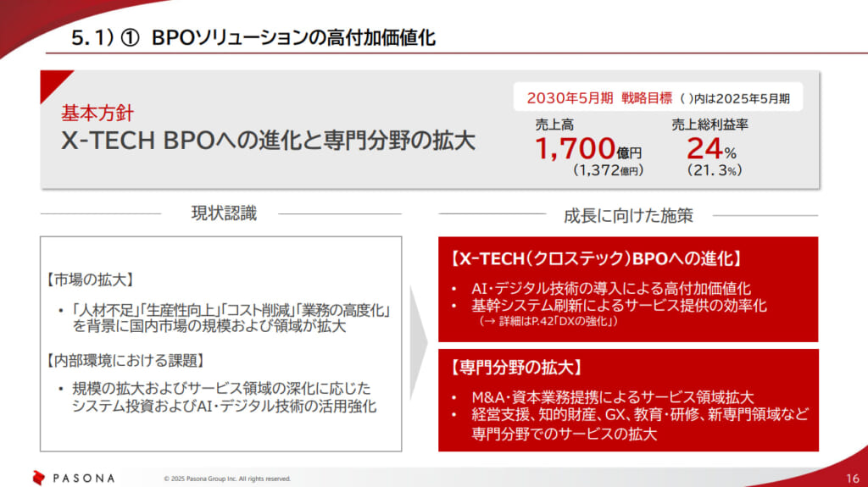Click the 24% gross margin figure

click(x=709, y=150)
